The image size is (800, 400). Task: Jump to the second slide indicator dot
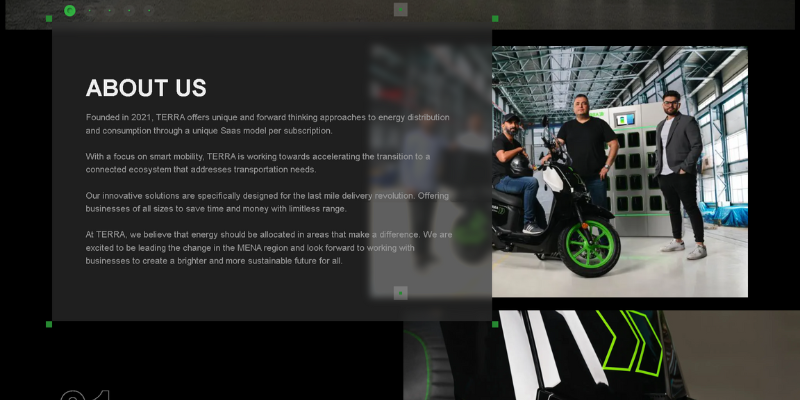pos(90,10)
